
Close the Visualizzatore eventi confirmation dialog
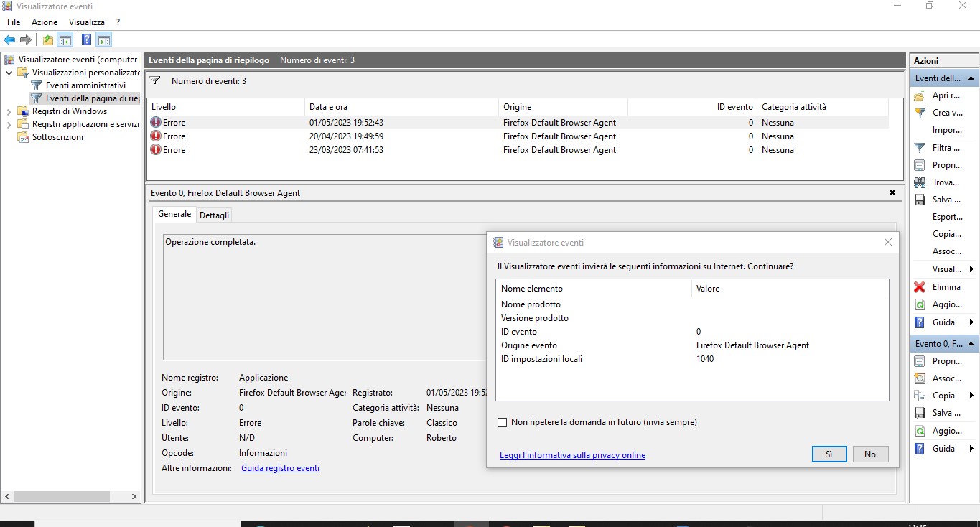[888, 243]
